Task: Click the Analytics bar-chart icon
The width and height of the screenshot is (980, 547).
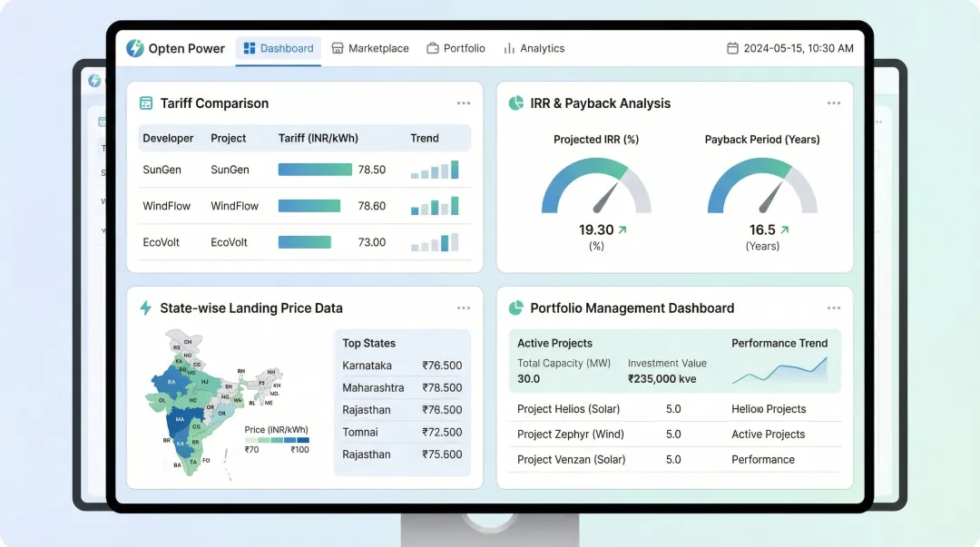Action: click(512, 48)
